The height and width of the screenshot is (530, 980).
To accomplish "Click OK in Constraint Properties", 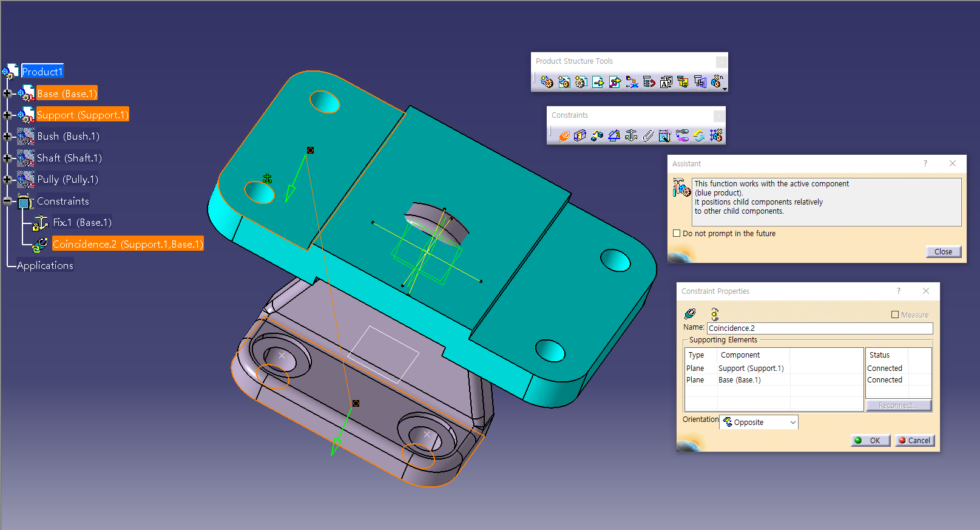I will [870, 441].
